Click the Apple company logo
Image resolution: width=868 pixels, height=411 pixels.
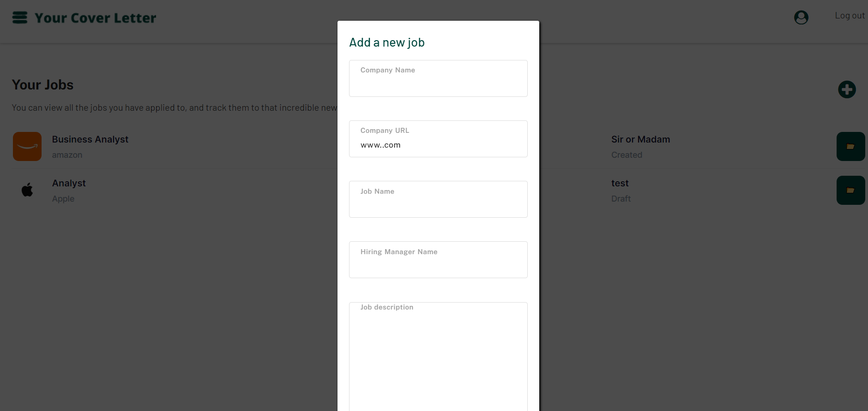click(27, 190)
